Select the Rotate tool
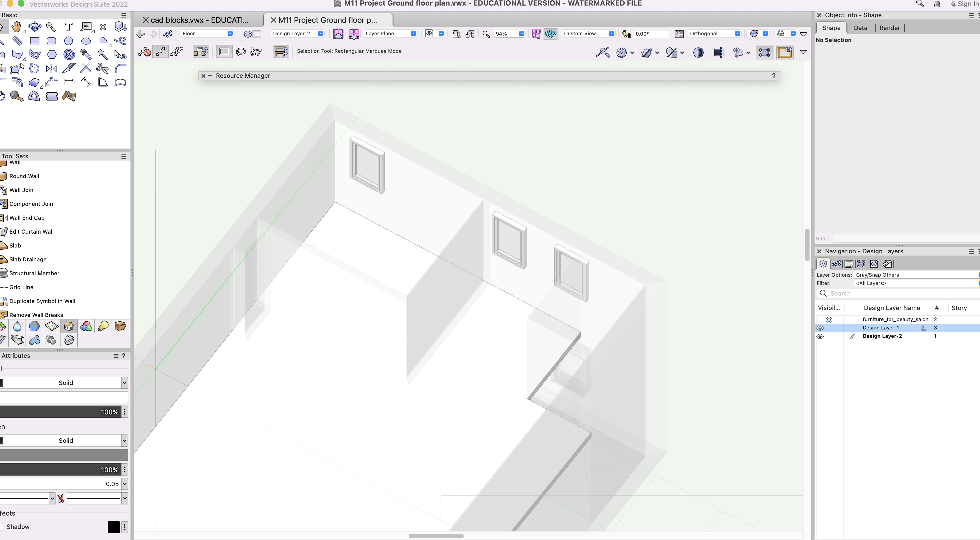This screenshot has height=540, width=980. [x=34, y=69]
